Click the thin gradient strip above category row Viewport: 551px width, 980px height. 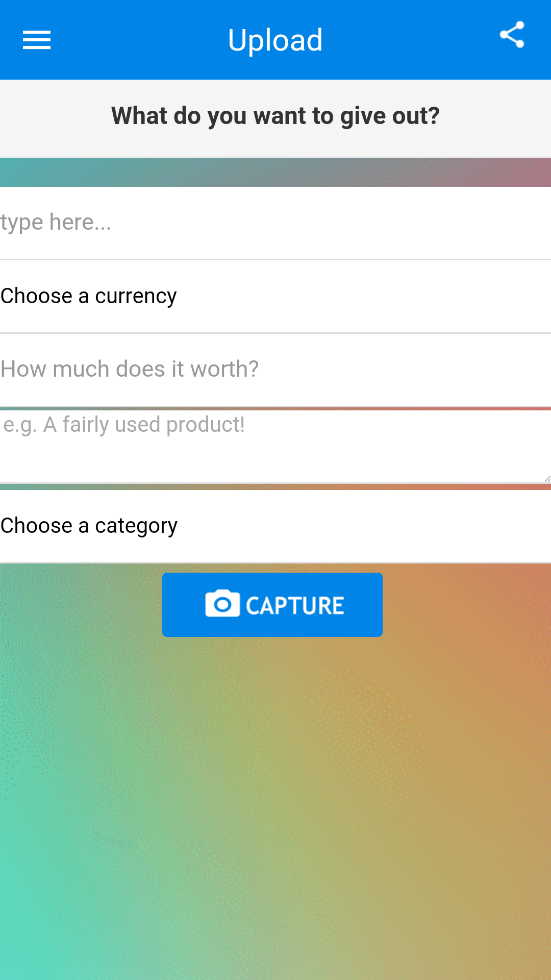click(275, 486)
